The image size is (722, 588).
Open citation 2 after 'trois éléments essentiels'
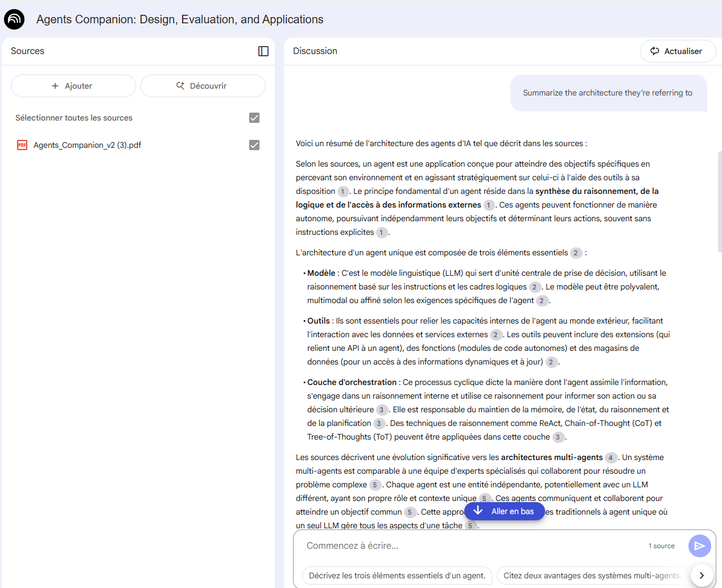tap(576, 253)
